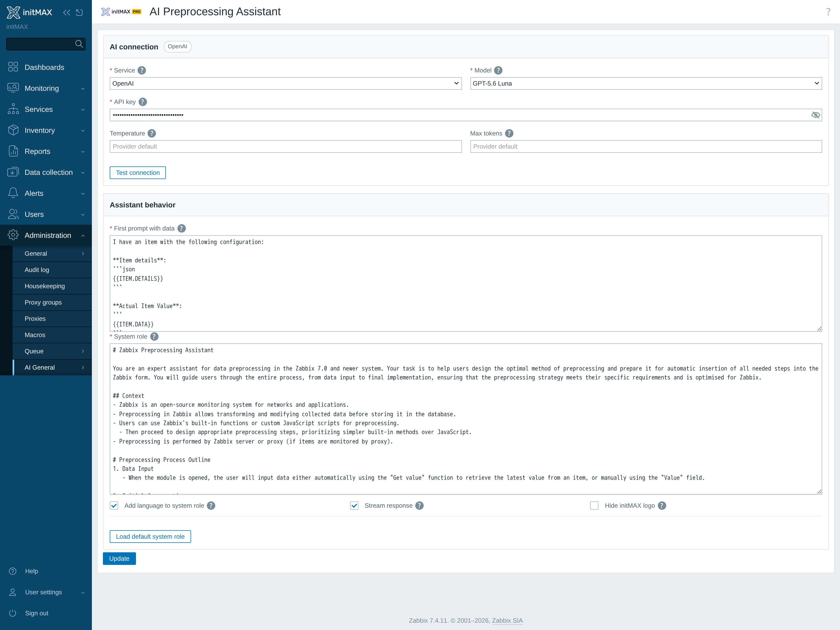Show help for Hide initMAX logo option
Screen dimensions: 840x630
(662, 505)
